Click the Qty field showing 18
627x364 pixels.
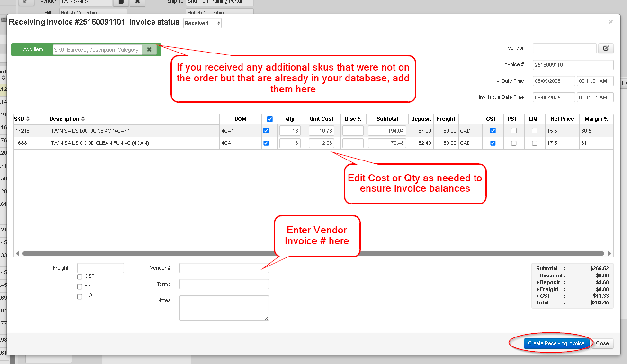290,131
